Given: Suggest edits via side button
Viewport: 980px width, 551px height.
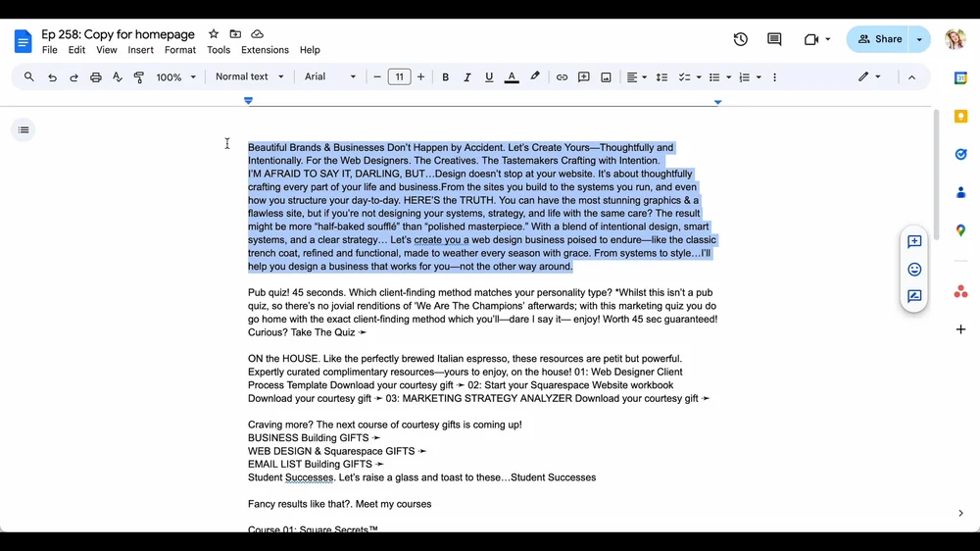Looking at the screenshot, I should 914,296.
